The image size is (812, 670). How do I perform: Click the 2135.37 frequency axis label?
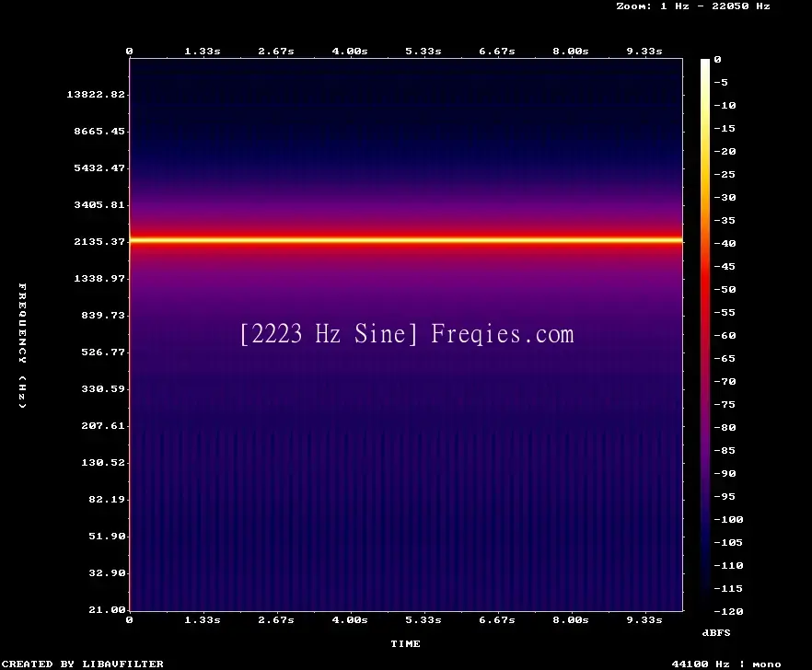tap(99, 241)
